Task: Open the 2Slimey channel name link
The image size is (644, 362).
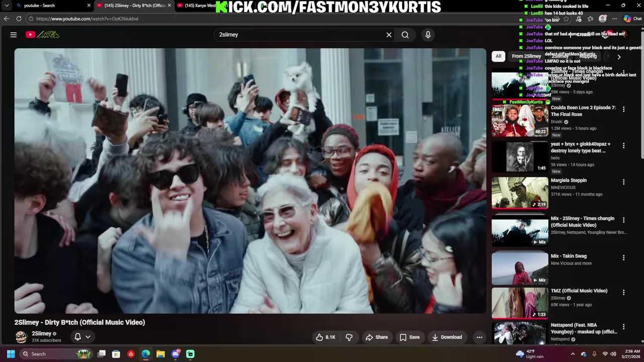Action: click(x=42, y=333)
